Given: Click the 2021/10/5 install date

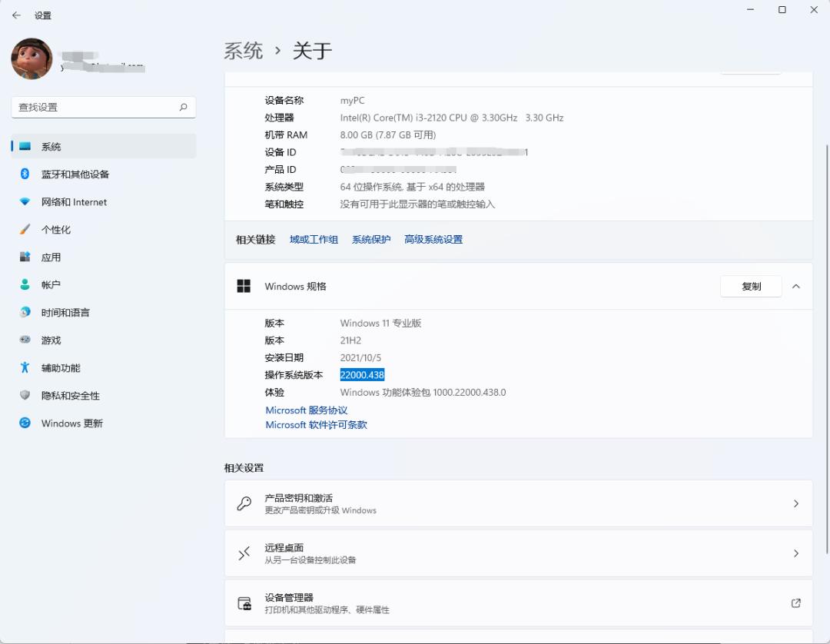Looking at the screenshot, I should 360,357.
